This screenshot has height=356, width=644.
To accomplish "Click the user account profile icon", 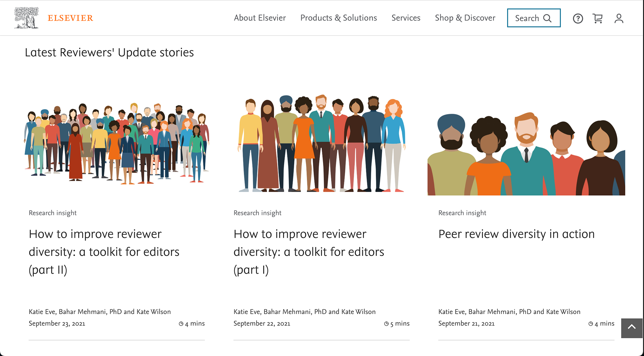I will pyautogui.click(x=619, y=18).
